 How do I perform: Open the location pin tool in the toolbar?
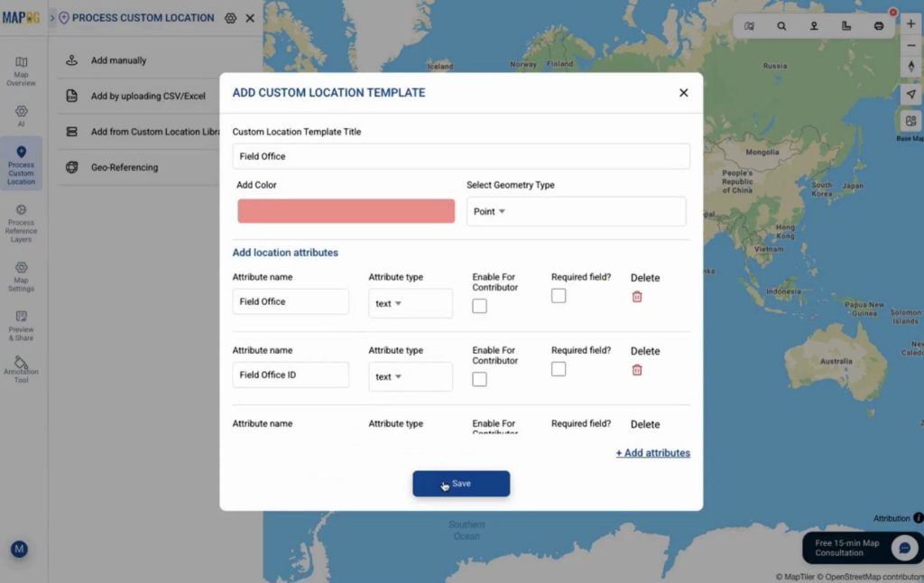814,26
